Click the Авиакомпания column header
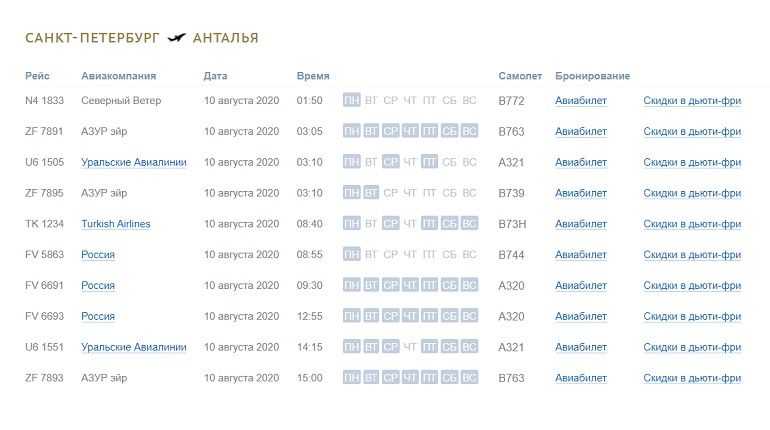The width and height of the screenshot is (770, 430). tap(118, 76)
